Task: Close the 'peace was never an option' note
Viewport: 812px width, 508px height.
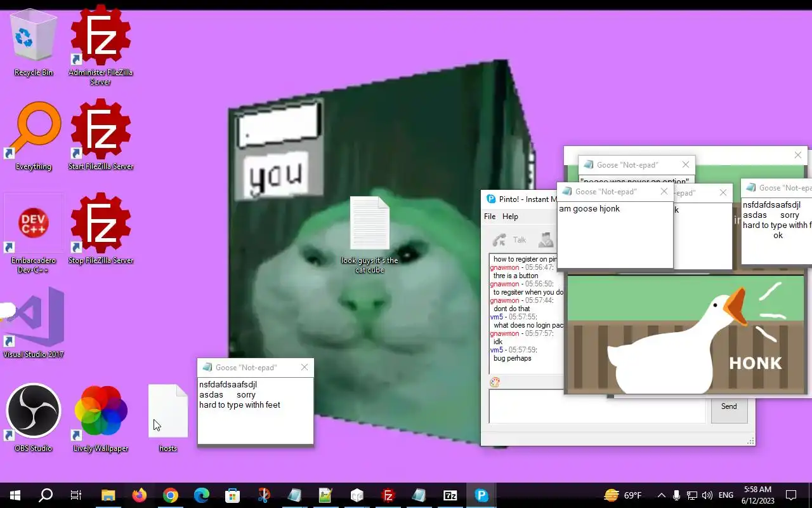Action: pos(686,165)
